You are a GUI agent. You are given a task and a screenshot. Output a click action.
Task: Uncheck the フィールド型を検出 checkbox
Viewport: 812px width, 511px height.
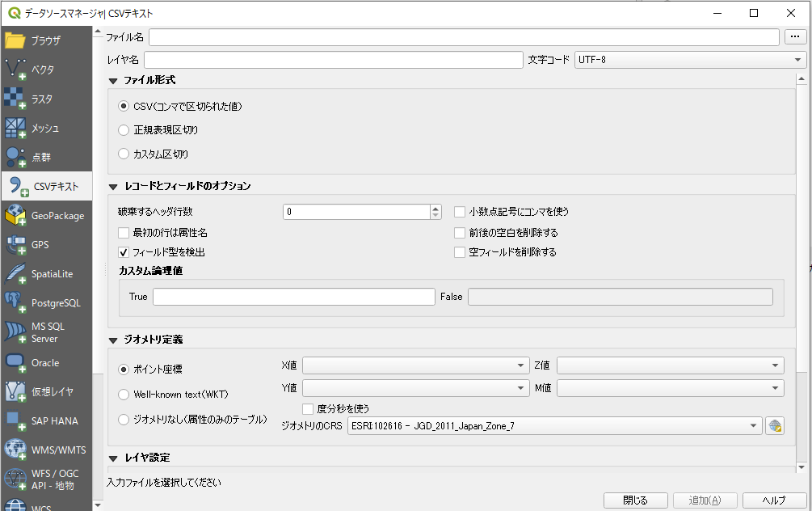pos(124,252)
